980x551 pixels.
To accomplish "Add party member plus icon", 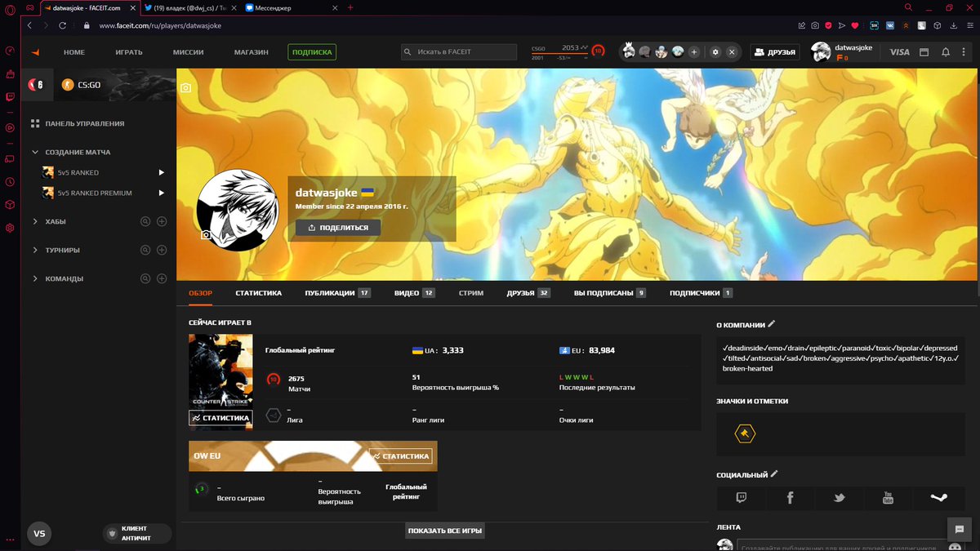I will click(x=694, y=51).
